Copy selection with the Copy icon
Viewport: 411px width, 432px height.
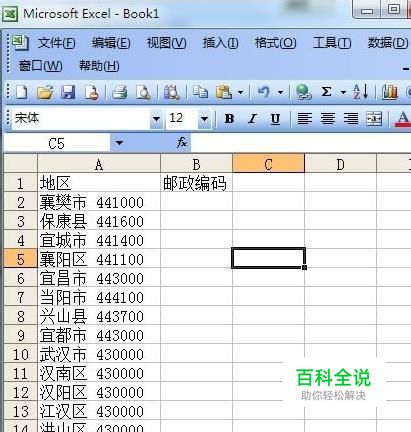click(200, 92)
